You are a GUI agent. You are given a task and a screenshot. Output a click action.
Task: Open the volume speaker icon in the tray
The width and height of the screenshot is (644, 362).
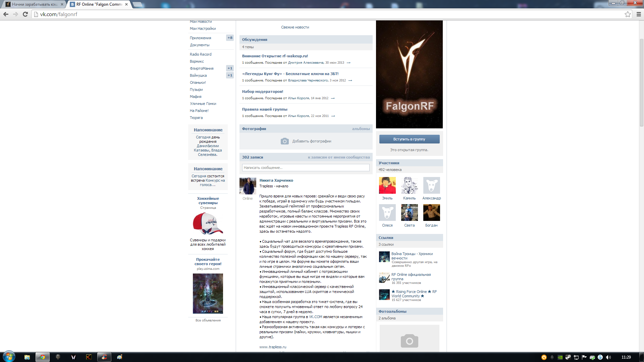[608, 357]
